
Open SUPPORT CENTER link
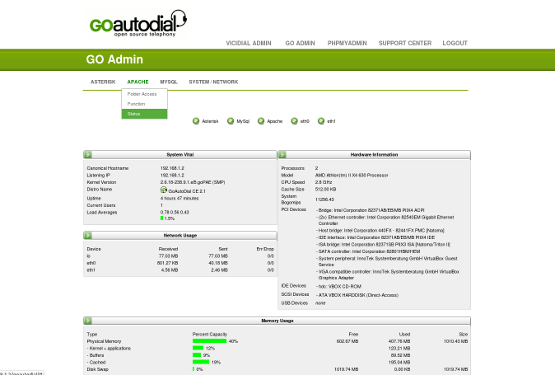(x=405, y=43)
